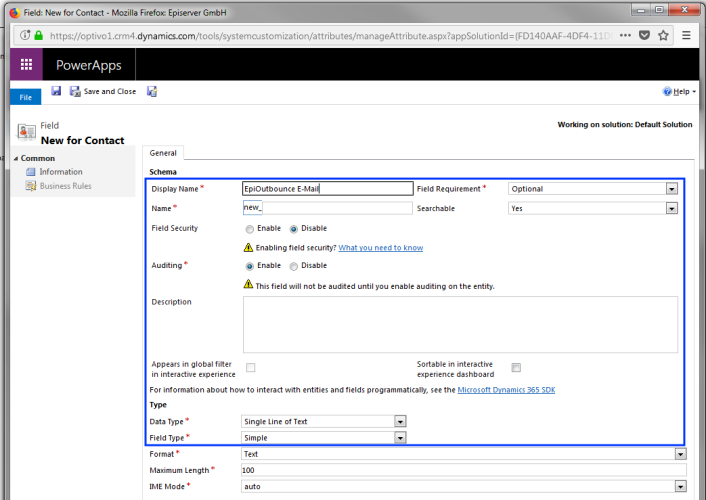Click the Save and New icon
The height and width of the screenshot is (500, 706).
pos(152,91)
